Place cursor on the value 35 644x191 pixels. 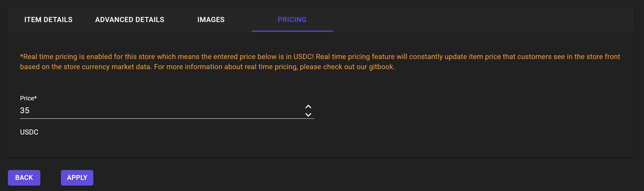pos(25,111)
